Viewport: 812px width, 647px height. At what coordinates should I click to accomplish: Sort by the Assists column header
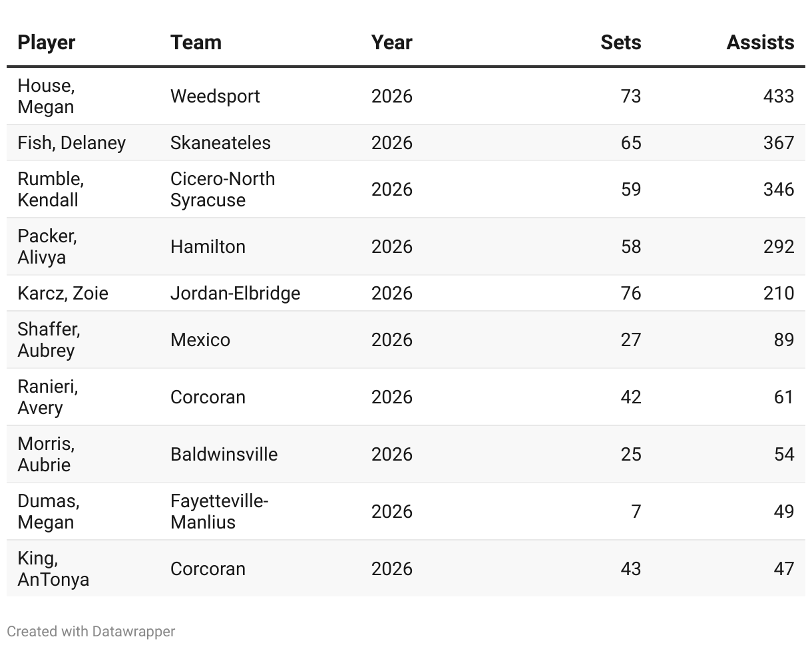point(760,43)
